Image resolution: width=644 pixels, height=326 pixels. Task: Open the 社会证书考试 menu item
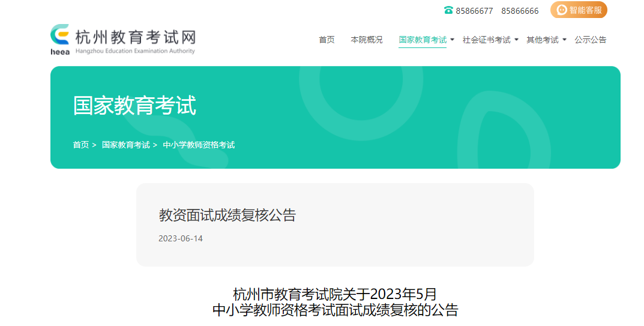[x=486, y=40]
